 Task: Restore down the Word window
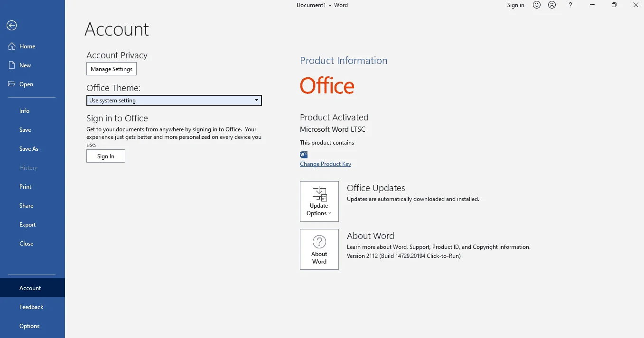pyautogui.click(x=614, y=5)
